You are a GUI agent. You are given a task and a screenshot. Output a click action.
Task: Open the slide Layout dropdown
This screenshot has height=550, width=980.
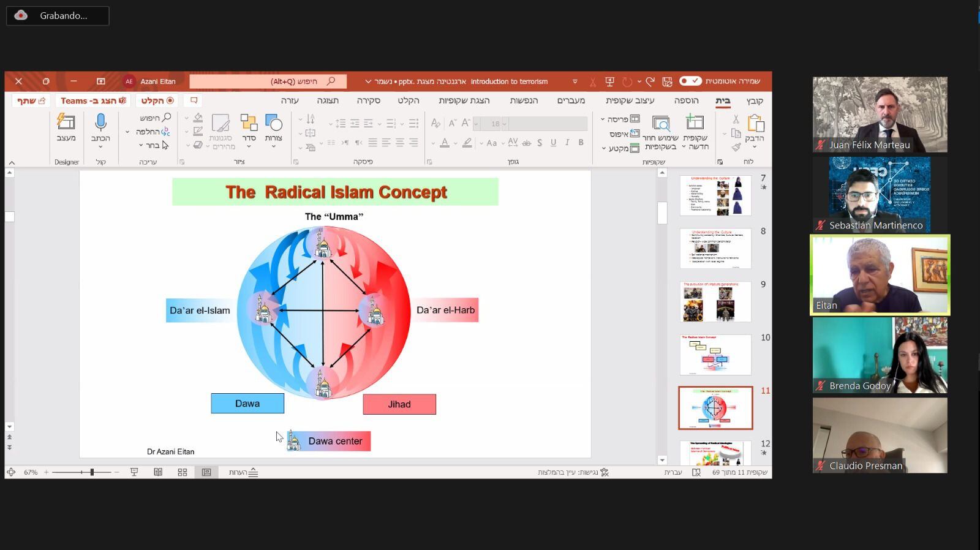[620, 119]
